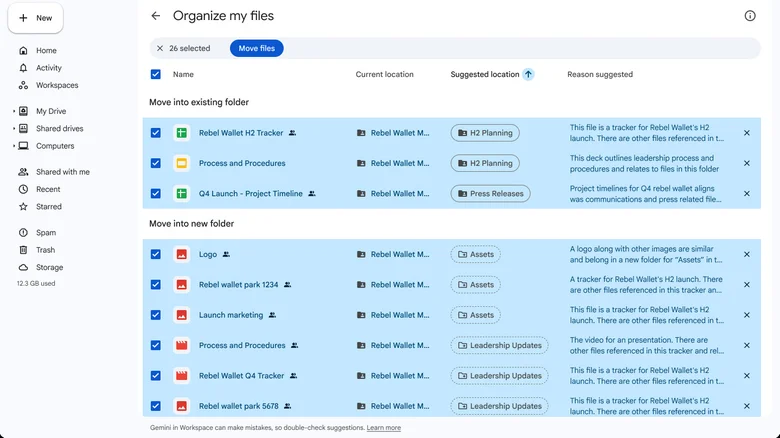Viewport: 780px width, 438px height.
Task: Uncheck the Rebel Wallet H2 Tracker checkbox
Action: [156, 133]
